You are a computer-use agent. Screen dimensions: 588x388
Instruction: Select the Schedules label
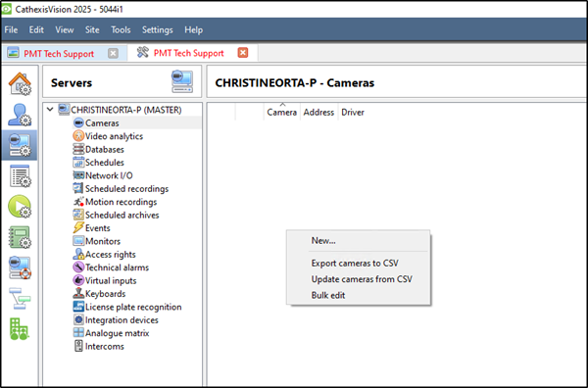[104, 163]
